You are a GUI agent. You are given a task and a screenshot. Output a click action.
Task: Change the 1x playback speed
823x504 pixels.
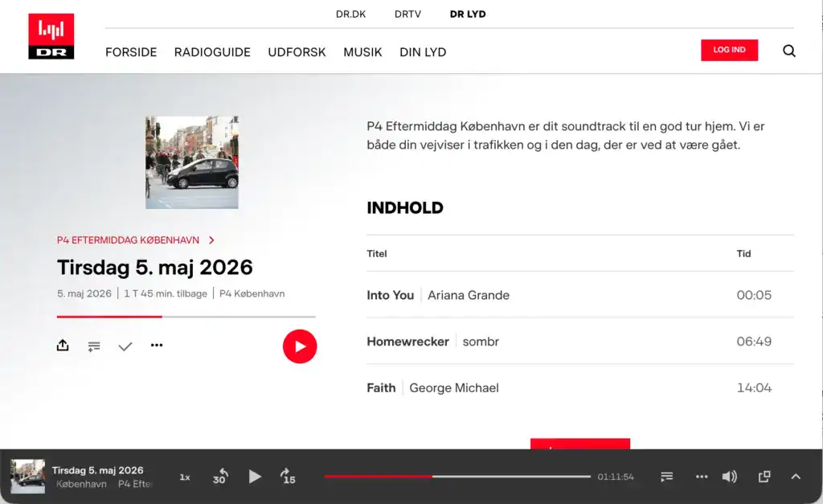click(x=185, y=477)
